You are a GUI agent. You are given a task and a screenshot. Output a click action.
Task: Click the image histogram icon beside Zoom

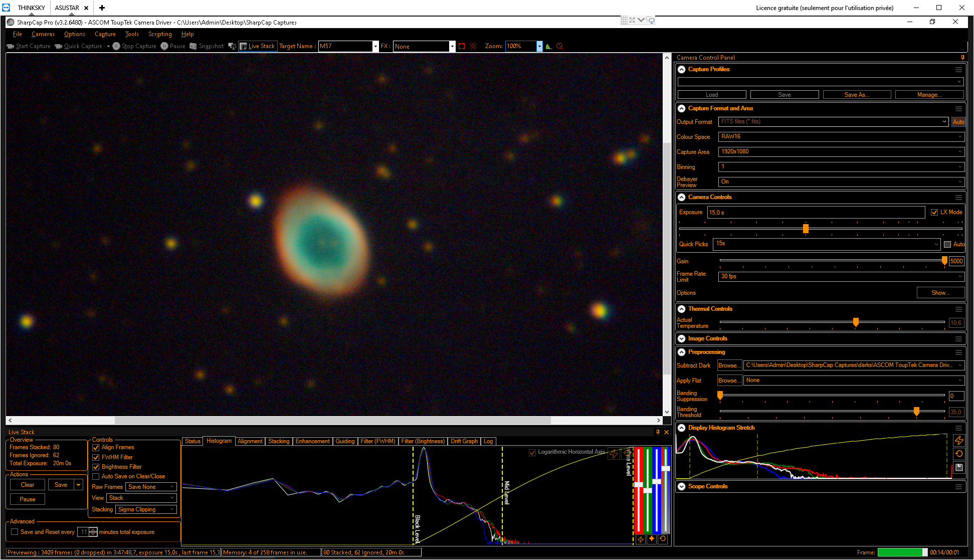549,46
